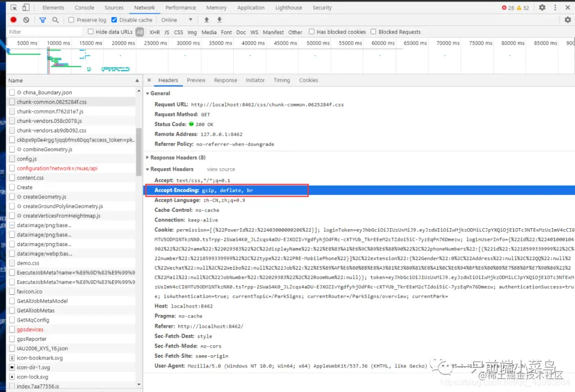Toggle Blocked Requests checkbox
Screen dimensions: 575x392
(x=373, y=31)
